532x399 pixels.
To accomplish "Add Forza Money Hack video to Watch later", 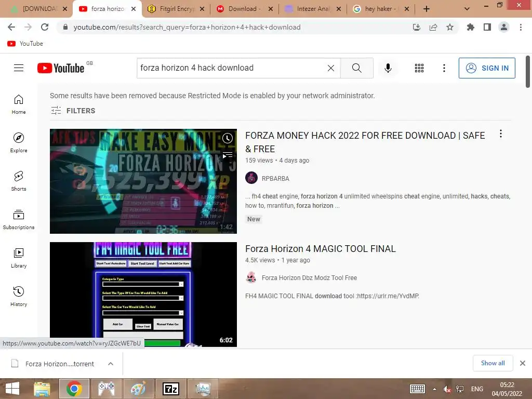I will coord(228,138).
